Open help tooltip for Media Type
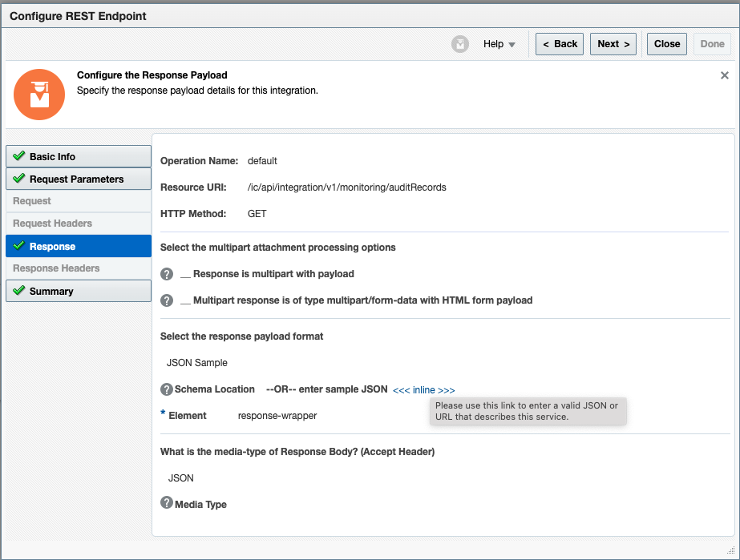Screen dimensions: 740x560 [166, 503]
